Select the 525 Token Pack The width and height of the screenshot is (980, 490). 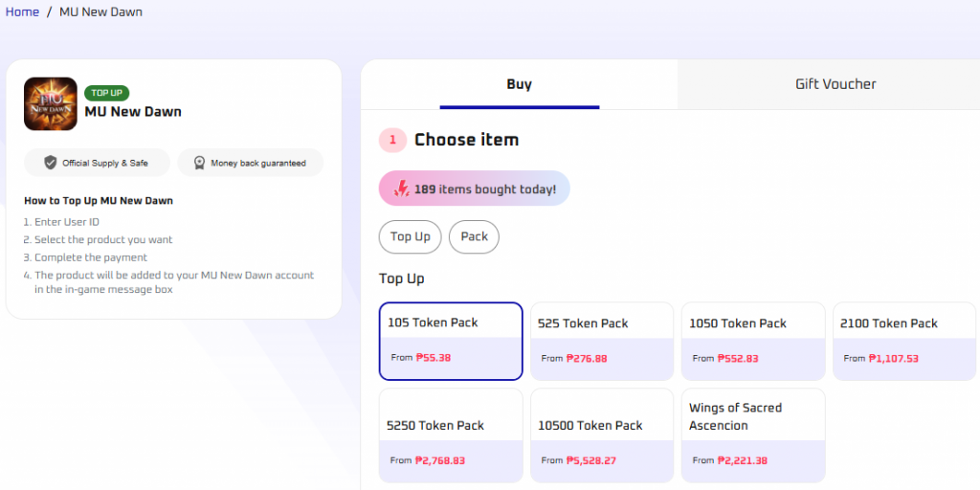[x=602, y=341]
